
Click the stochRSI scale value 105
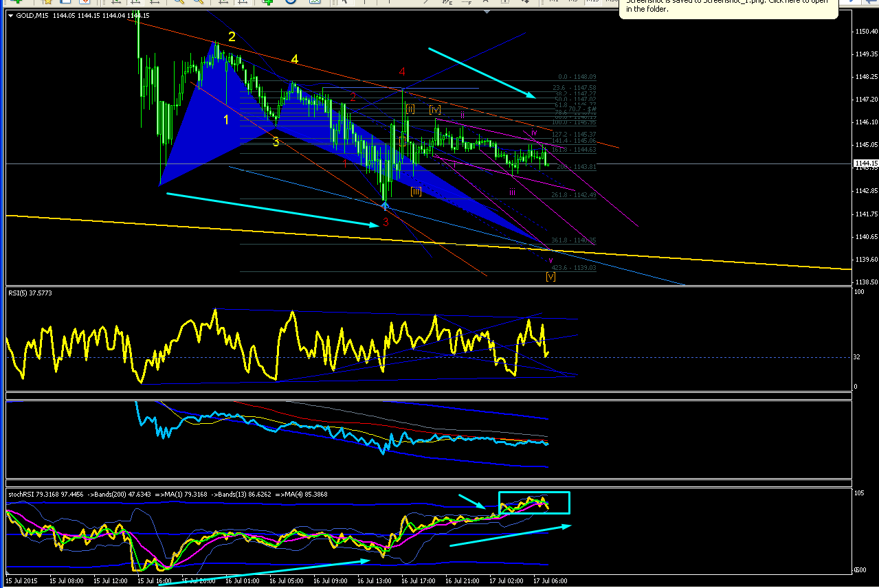[860, 493]
